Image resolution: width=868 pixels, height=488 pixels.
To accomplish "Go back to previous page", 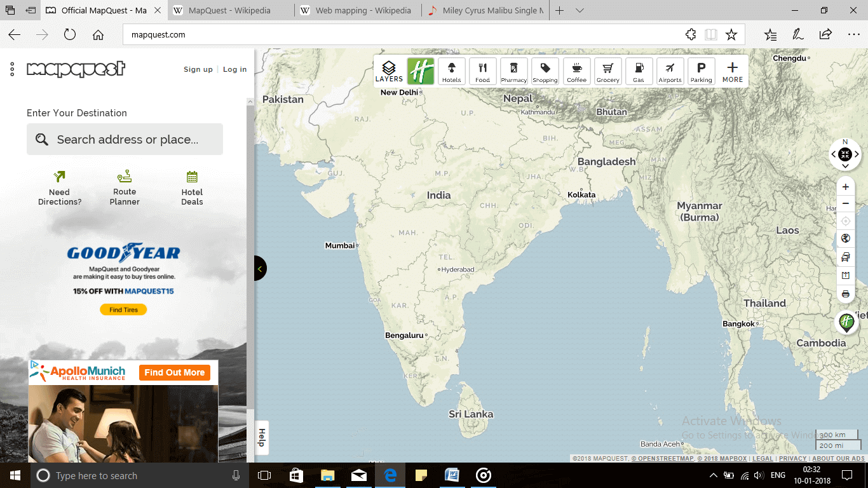I will (x=14, y=35).
